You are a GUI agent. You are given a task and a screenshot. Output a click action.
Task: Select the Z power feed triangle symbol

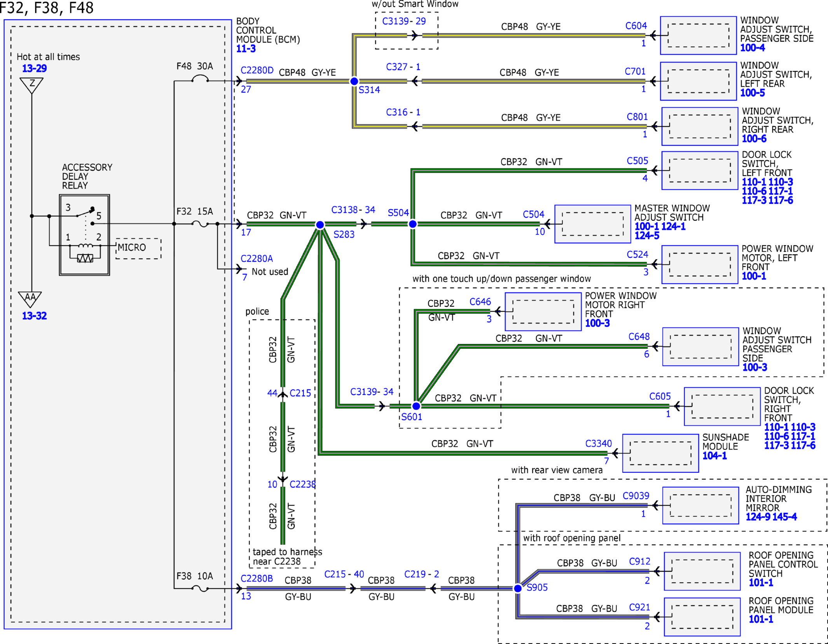(x=31, y=86)
